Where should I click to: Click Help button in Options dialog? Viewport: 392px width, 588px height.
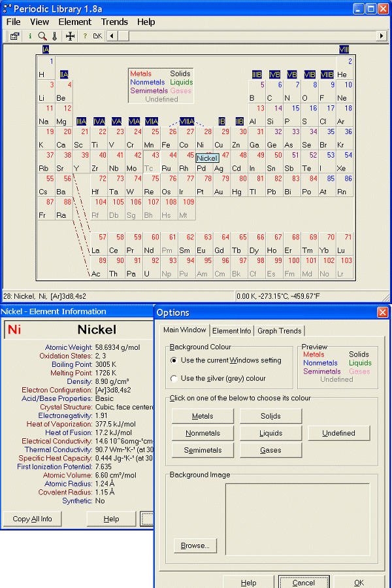coord(248,582)
